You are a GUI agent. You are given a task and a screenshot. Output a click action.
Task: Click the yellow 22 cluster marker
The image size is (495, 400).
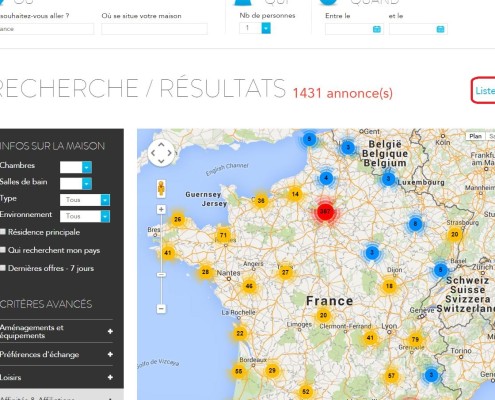[x=240, y=333]
